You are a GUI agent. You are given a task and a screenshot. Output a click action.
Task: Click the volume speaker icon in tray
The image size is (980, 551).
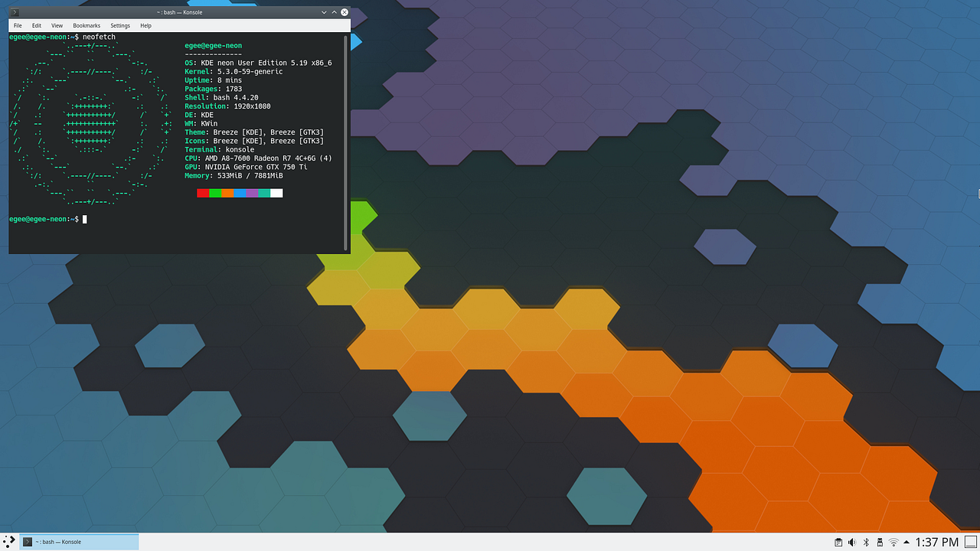coord(852,542)
